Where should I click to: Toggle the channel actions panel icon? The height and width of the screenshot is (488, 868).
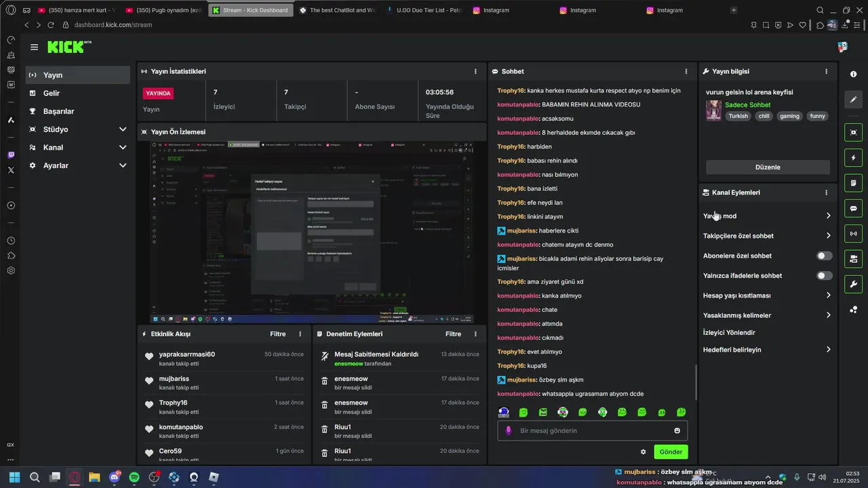(853, 259)
